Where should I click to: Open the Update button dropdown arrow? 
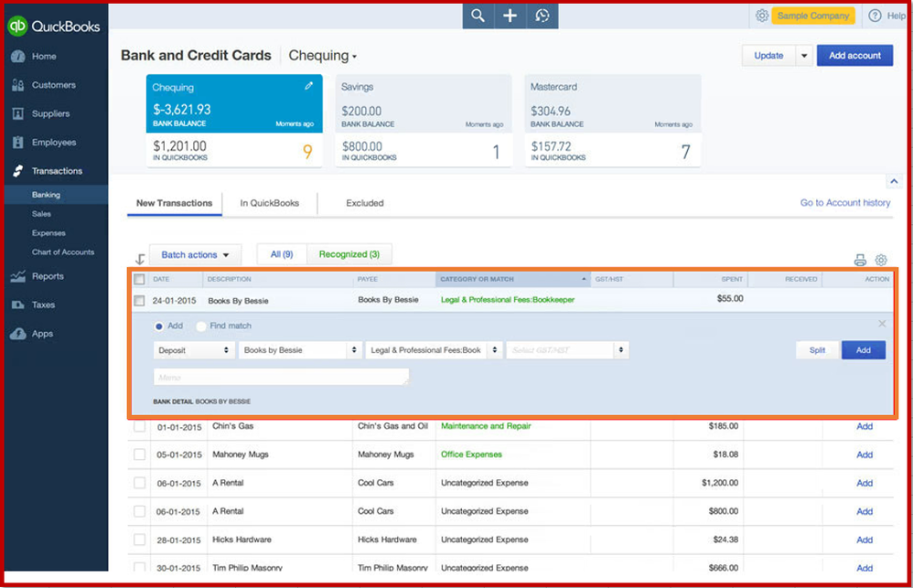804,56
